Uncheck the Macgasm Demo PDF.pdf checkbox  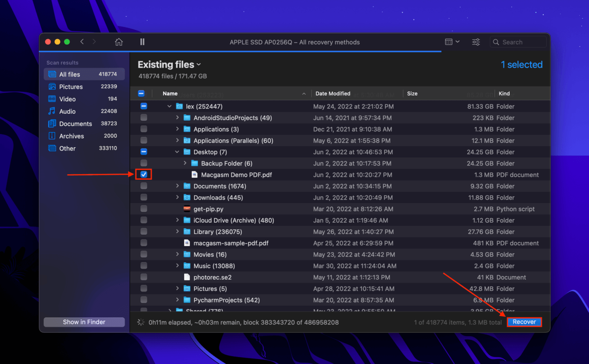(143, 175)
